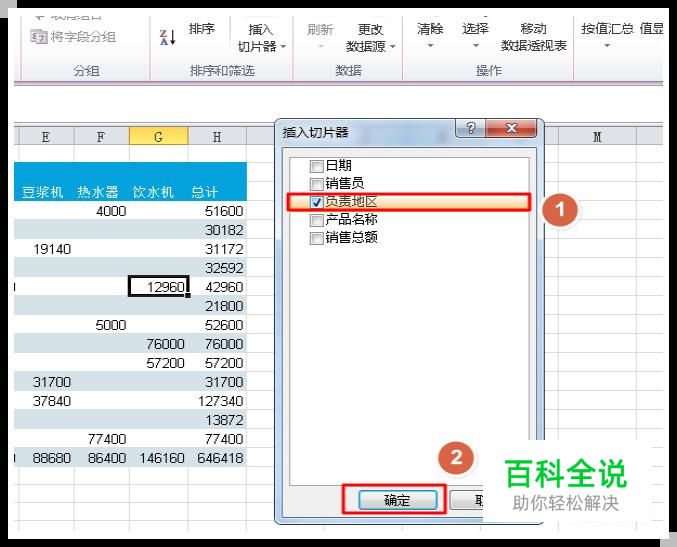Image resolution: width=677 pixels, height=547 pixels.
Task: Click the 热水器 column header cell
Action: [98, 192]
